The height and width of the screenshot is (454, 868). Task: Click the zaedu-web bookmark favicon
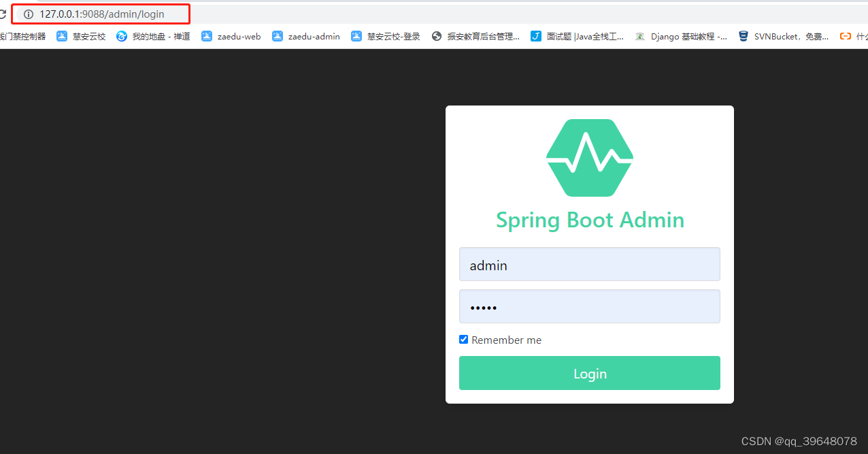click(207, 37)
